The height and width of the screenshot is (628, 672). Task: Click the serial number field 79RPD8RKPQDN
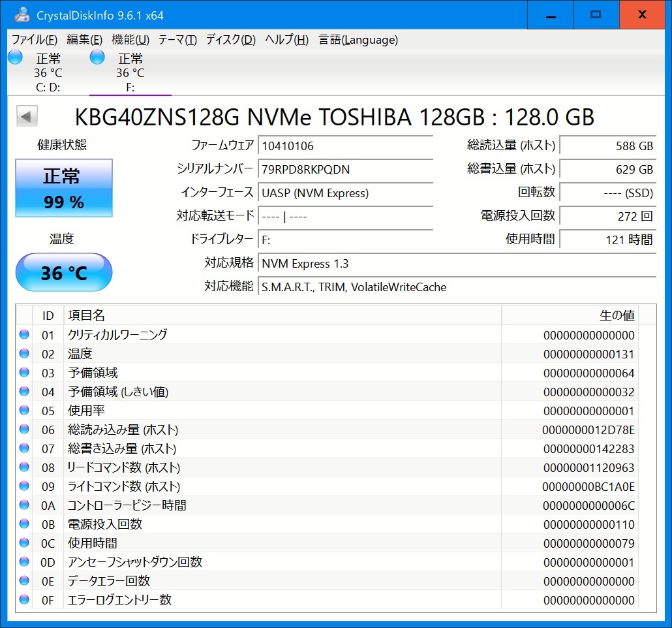345,170
